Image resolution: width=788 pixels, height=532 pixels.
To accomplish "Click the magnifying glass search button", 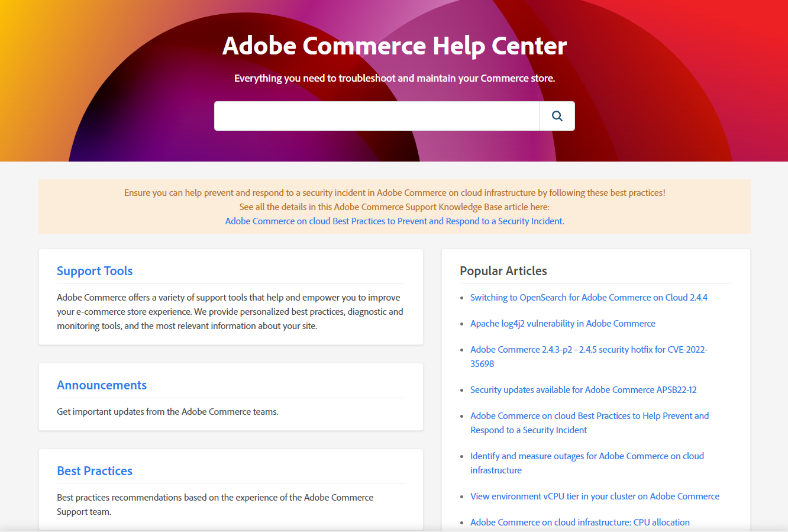I will pyautogui.click(x=557, y=116).
